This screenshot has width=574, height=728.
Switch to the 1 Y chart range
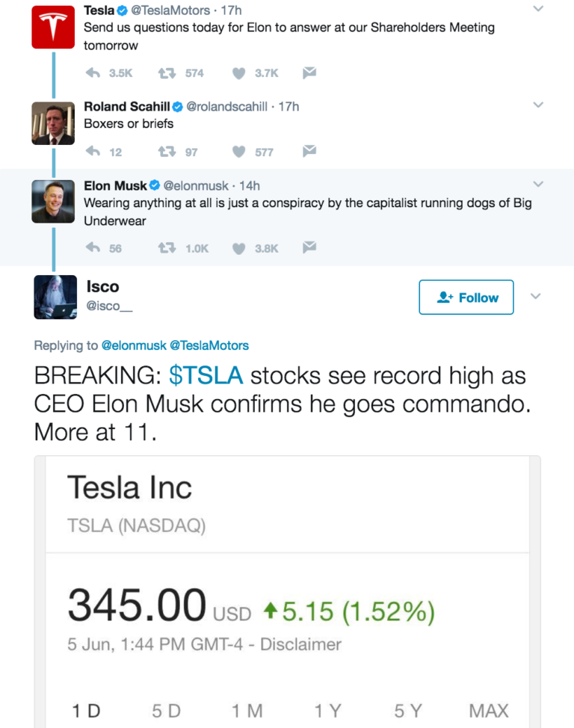(x=327, y=711)
